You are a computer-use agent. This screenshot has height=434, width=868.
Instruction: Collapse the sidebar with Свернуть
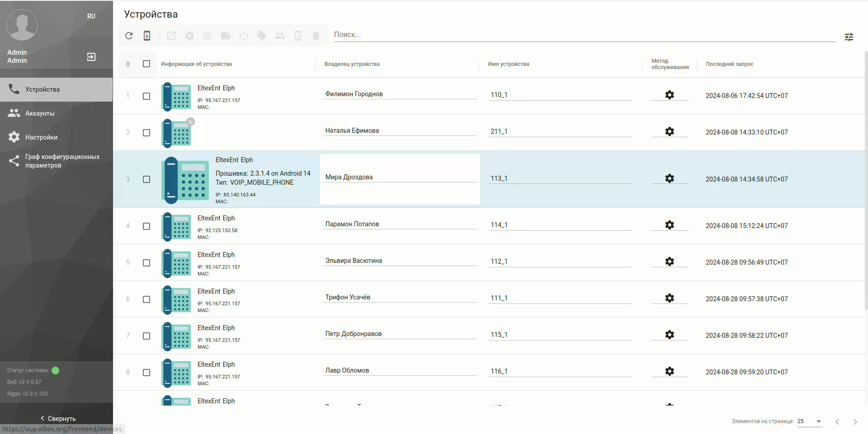point(58,418)
